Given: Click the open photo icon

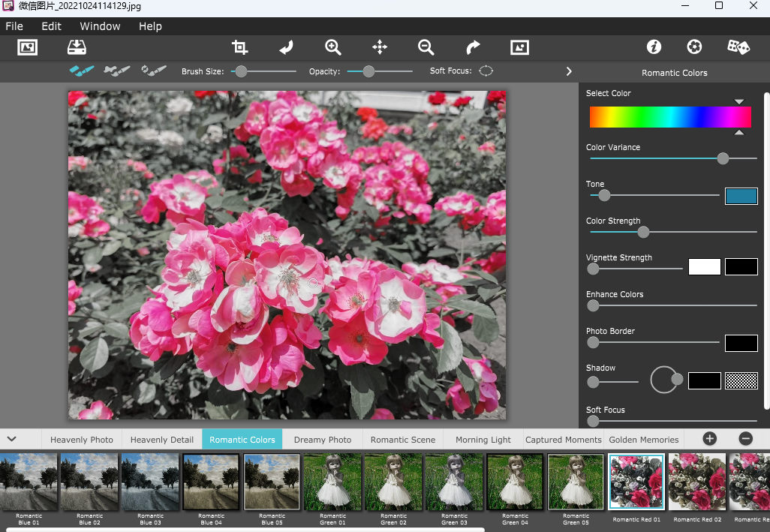Looking at the screenshot, I should pos(27,47).
